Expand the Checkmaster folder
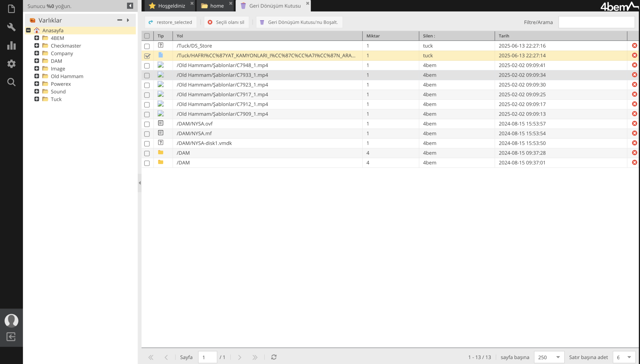 (x=37, y=45)
